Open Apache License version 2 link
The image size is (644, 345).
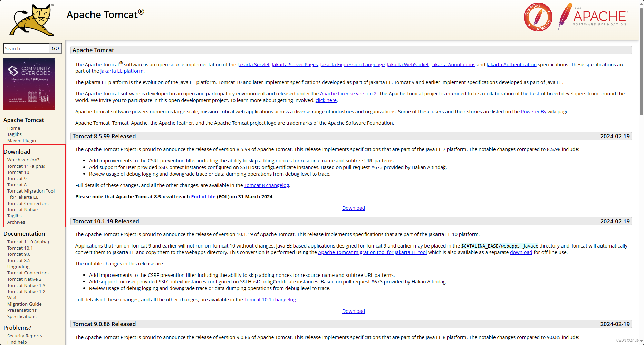(x=348, y=94)
